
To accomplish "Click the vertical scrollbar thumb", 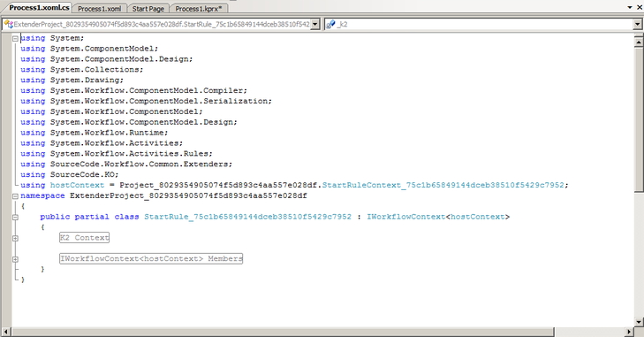I will pos(638,119).
